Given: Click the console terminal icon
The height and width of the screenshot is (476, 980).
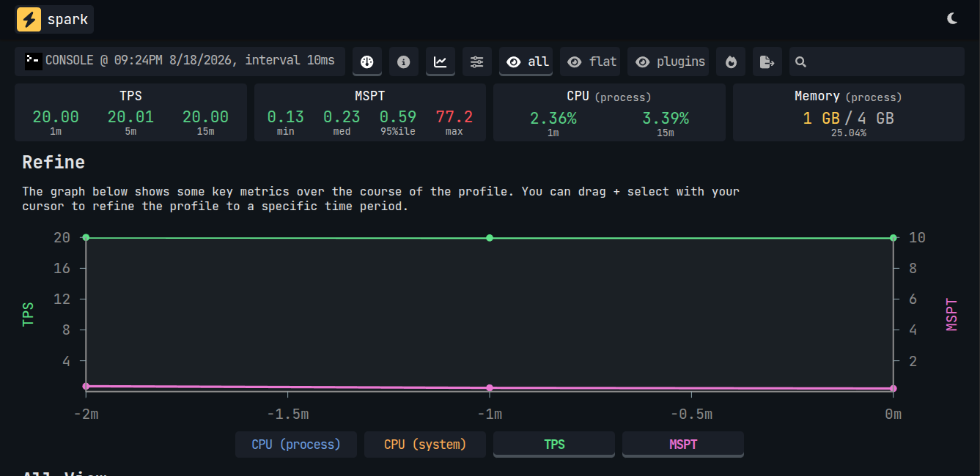Looking at the screenshot, I should (x=33, y=62).
